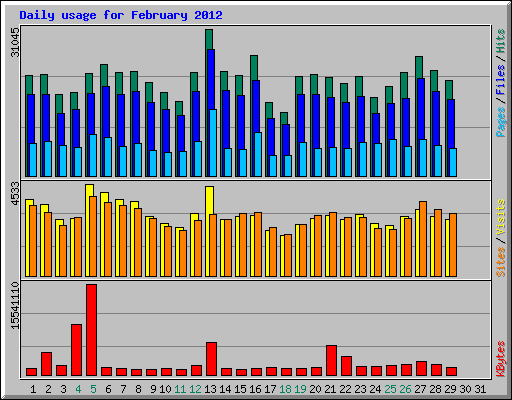512x400 pixels.
Task: Click green weekend day 12 label
Action: click(195, 389)
